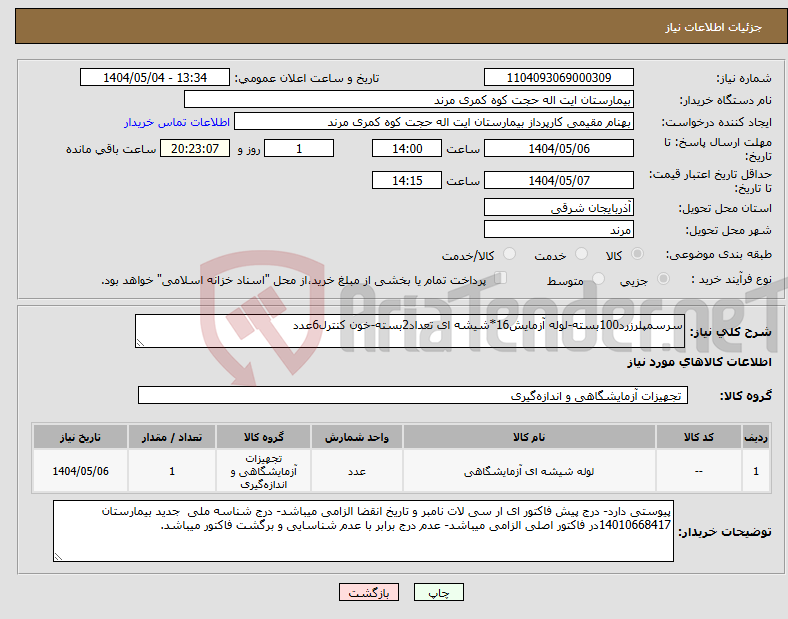Click the نام کالا column header
Screen dimensions: 788x619
[529, 437]
